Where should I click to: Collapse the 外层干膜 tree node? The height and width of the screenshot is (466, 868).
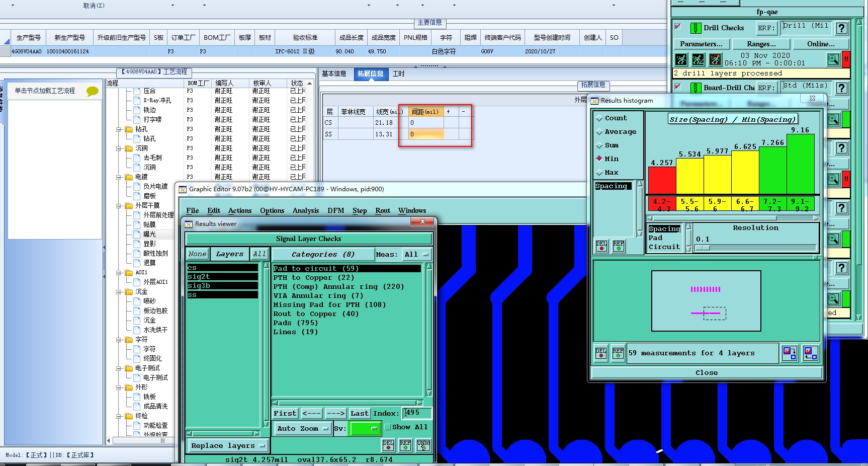click(119, 206)
